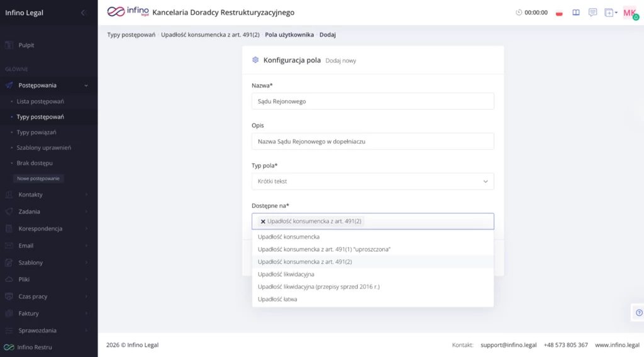Go to Szablony uprawnień menu item
Image resolution: width=644 pixels, height=357 pixels.
(43, 147)
